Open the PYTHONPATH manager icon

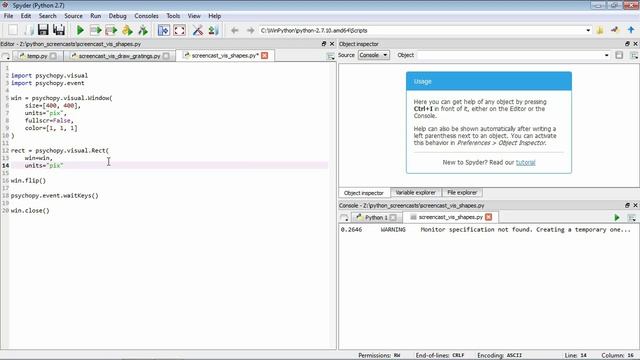(x=213, y=30)
